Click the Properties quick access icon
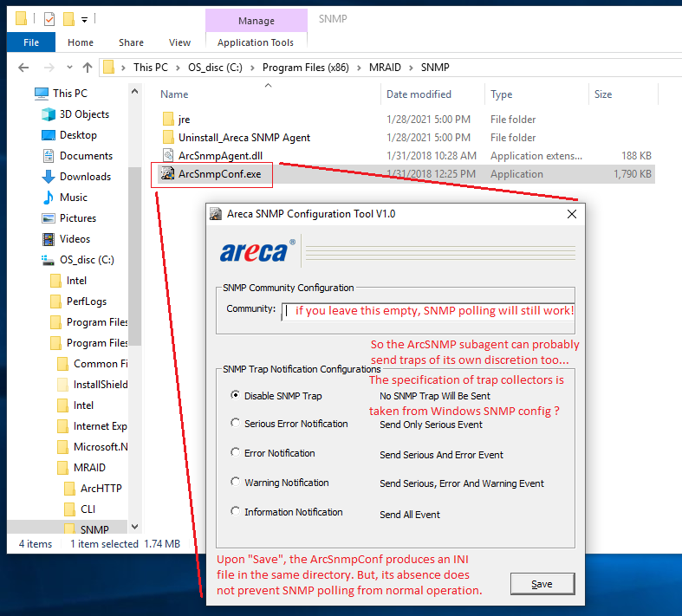 tap(49, 19)
